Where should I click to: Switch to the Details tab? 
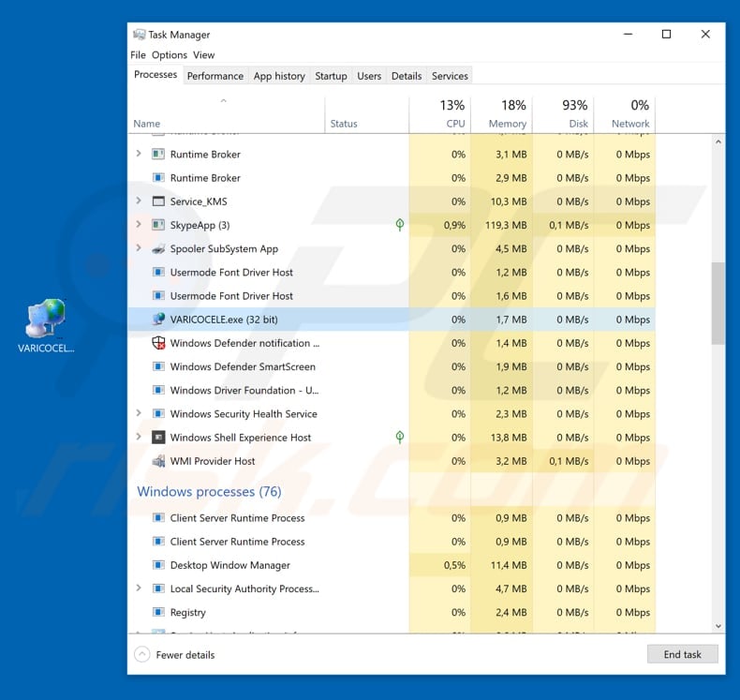click(407, 76)
